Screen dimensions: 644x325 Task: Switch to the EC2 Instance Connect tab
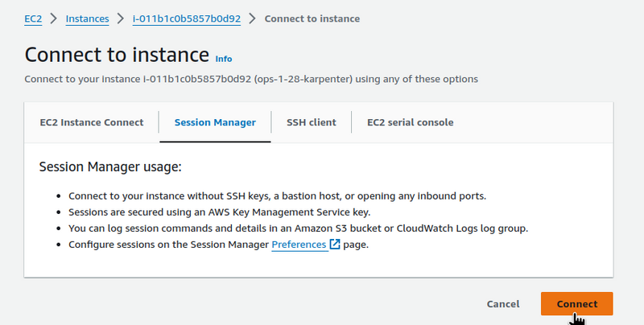point(92,122)
